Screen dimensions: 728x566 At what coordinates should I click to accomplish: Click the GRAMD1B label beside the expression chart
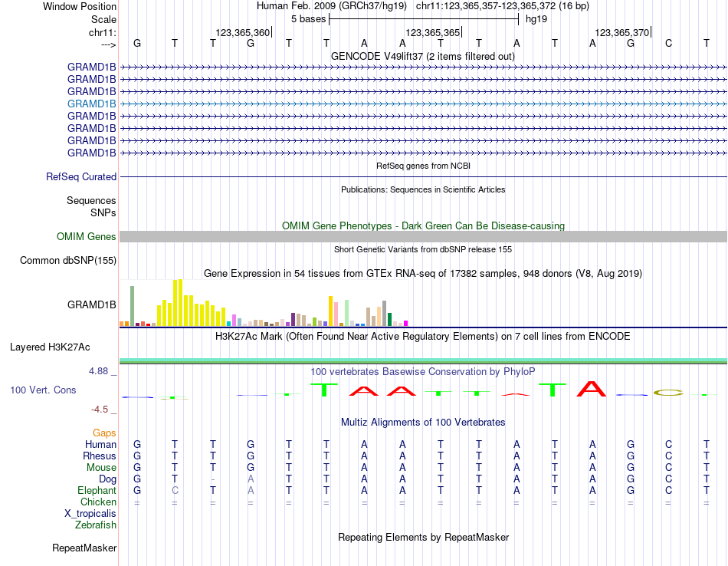click(x=91, y=304)
